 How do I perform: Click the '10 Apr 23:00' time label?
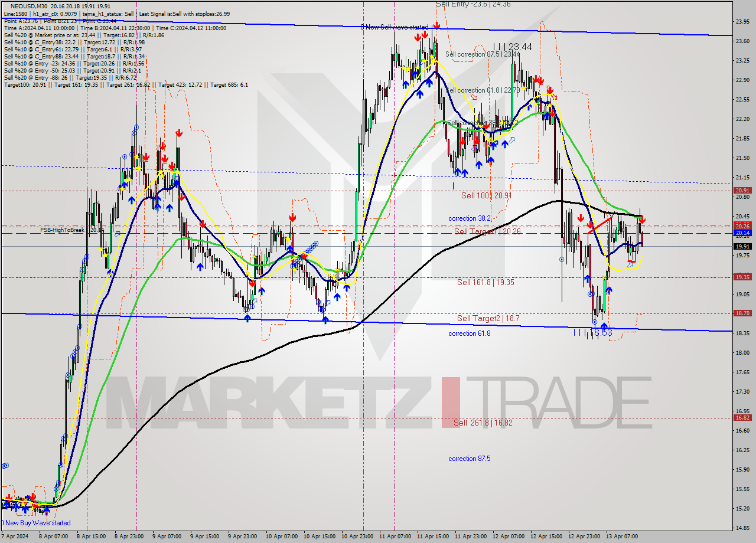point(357,537)
